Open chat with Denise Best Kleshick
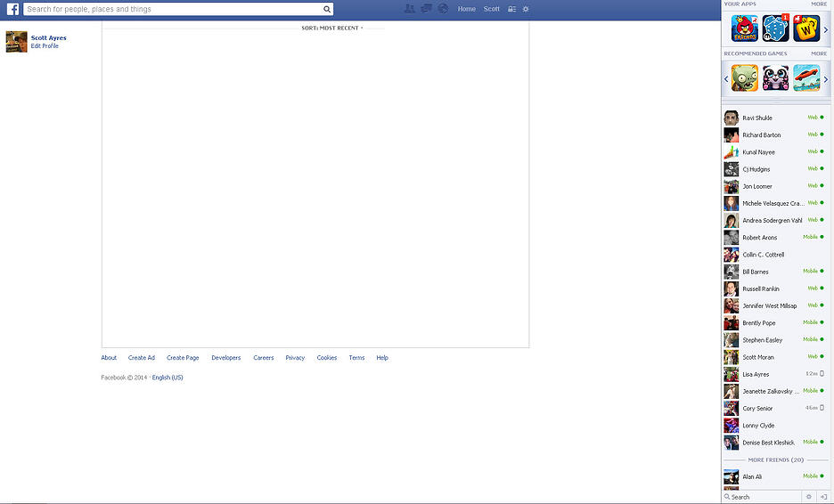834x504 pixels. (x=774, y=443)
